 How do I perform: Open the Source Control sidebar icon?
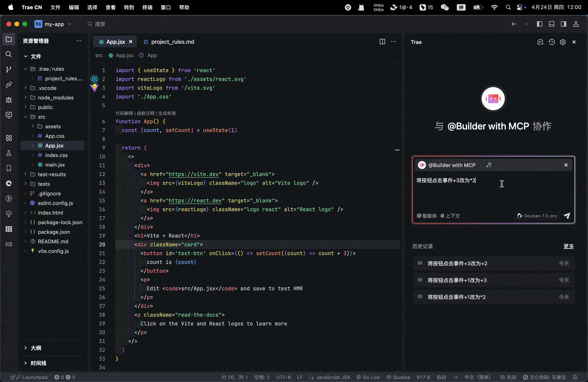tap(9, 69)
